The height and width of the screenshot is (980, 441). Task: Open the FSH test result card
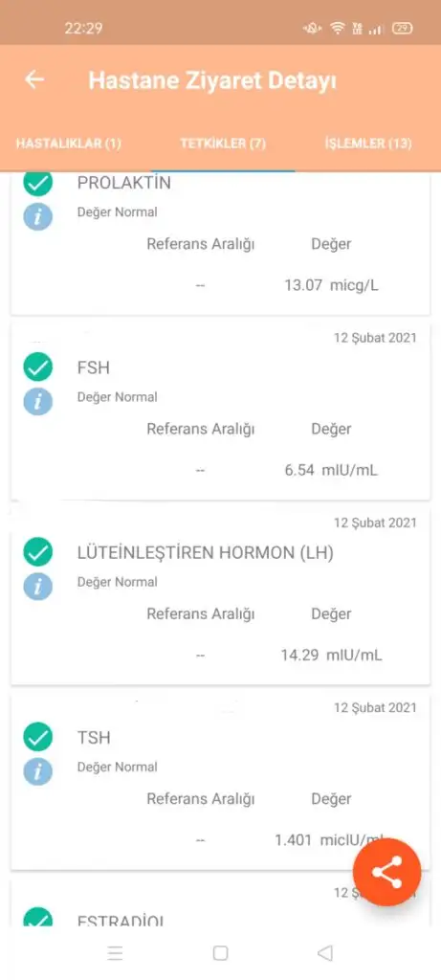220,412
